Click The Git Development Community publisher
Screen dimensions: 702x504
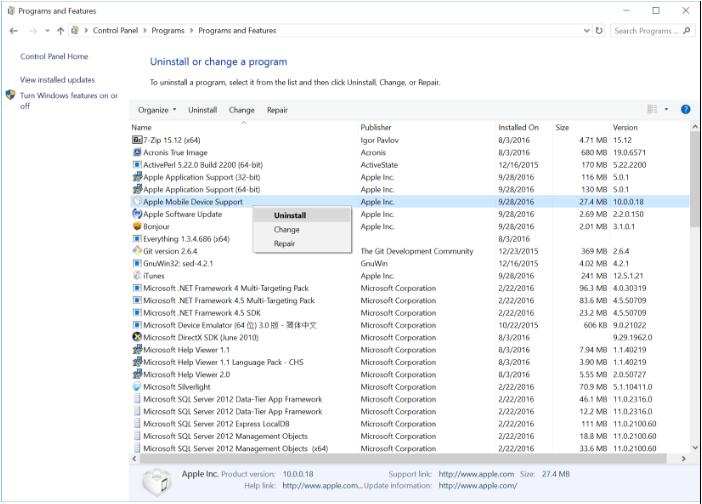click(x=417, y=251)
